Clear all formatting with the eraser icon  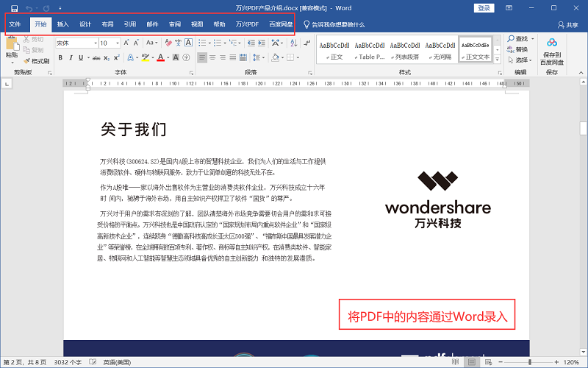(168, 43)
